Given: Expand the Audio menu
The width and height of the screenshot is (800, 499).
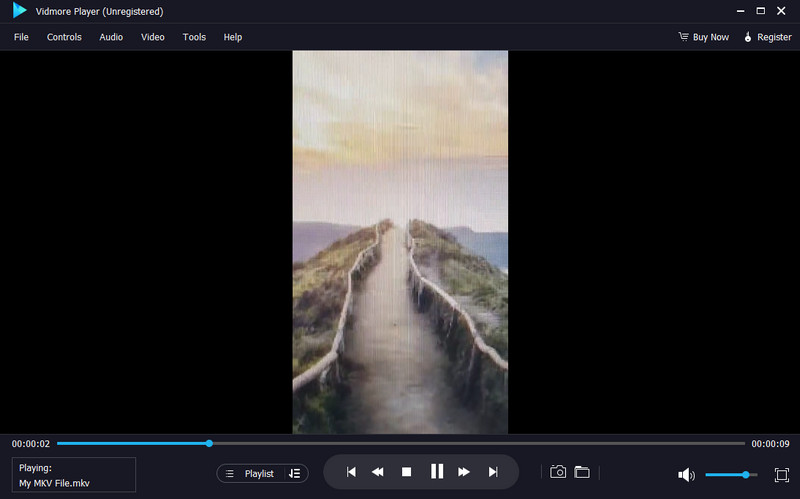Looking at the screenshot, I should coord(111,37).
